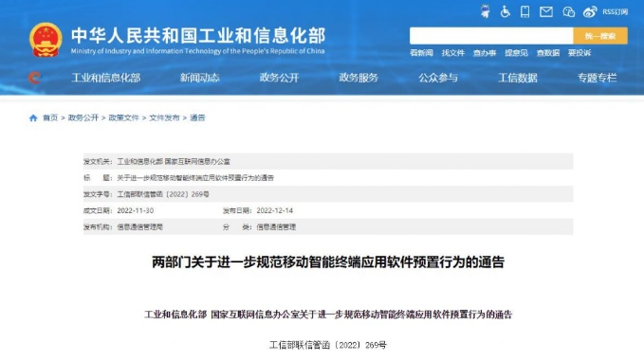Open the 工业和信息化部 navigation menu
644x361 pixels.
[106, 78]
